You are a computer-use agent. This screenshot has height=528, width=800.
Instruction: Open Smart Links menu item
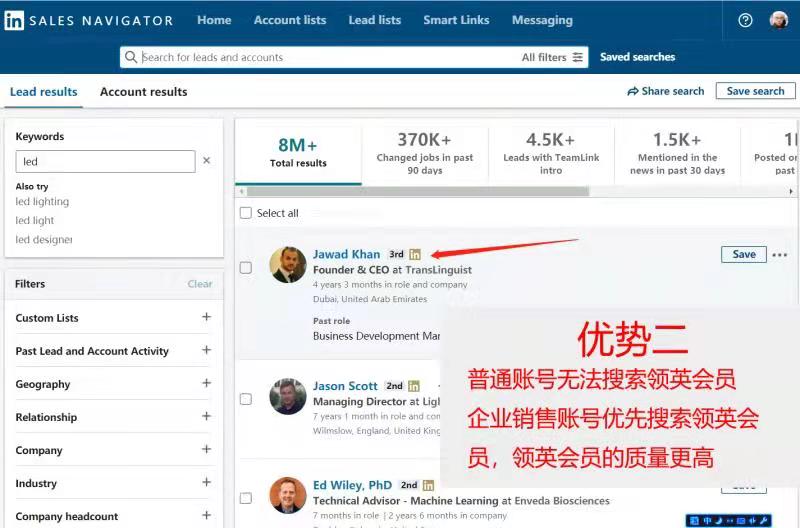pyautogui.click(x=456, y=20)
